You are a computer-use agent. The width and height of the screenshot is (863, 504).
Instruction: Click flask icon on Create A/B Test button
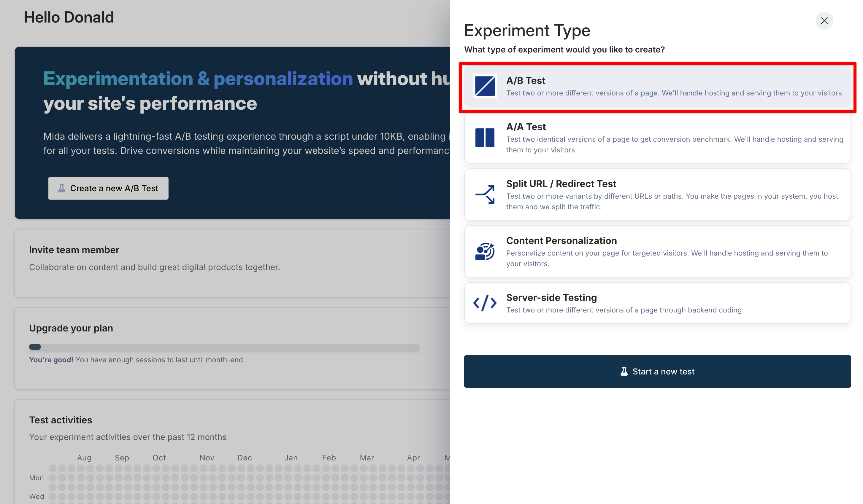click(x=62, y=188)
